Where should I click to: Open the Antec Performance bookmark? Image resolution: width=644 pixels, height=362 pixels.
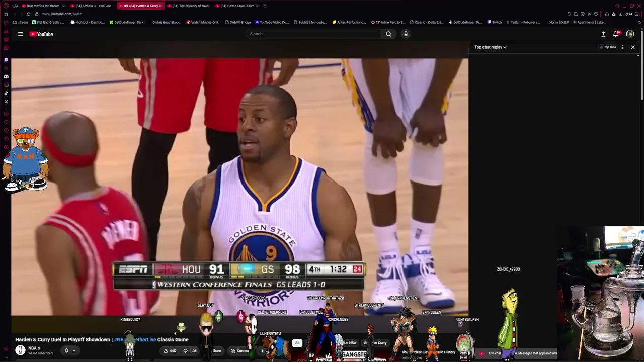tap(349, 22)
